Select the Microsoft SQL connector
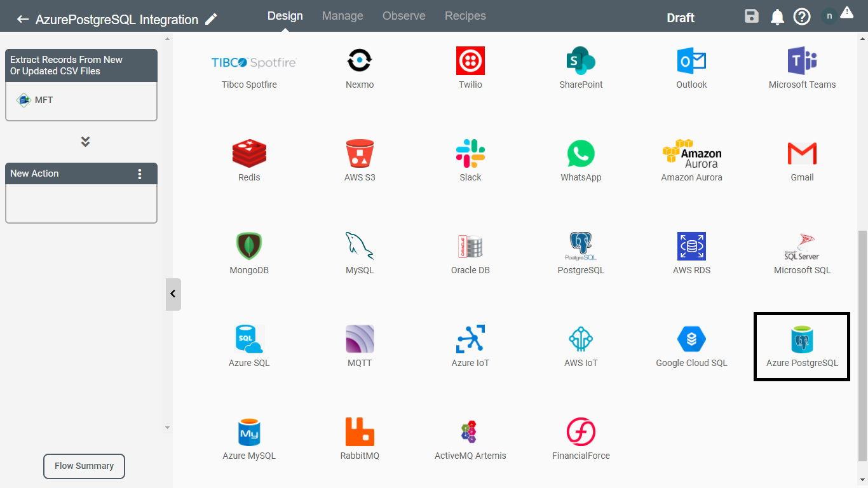The height and width of the screenshot is (488, 868). (x=802, y=253)
